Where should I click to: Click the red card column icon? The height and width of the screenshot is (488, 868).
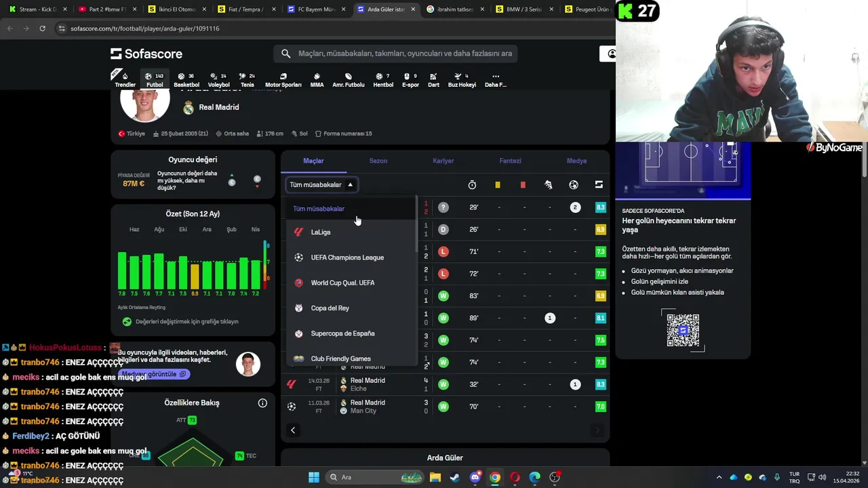pyautogui.click(x=523, y=185)
